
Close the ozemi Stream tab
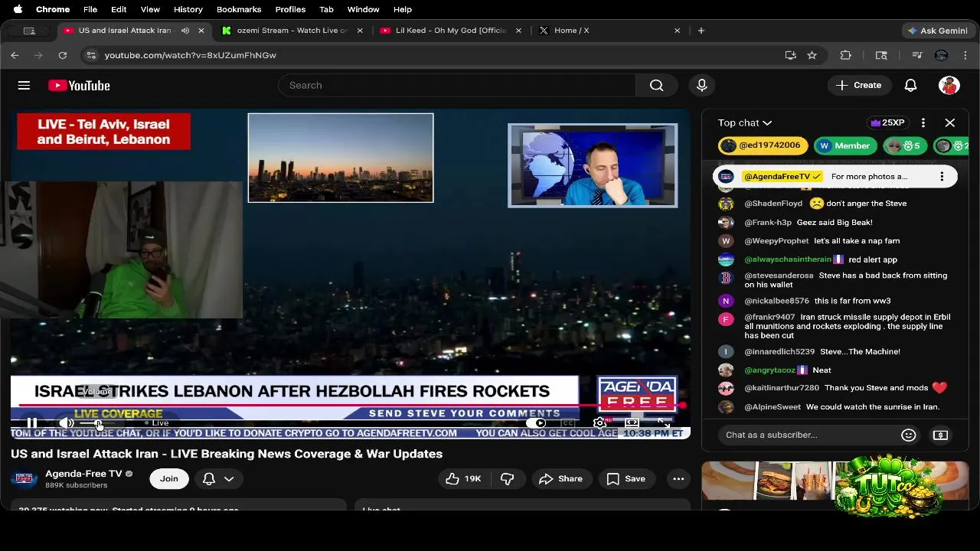point(360,31)
